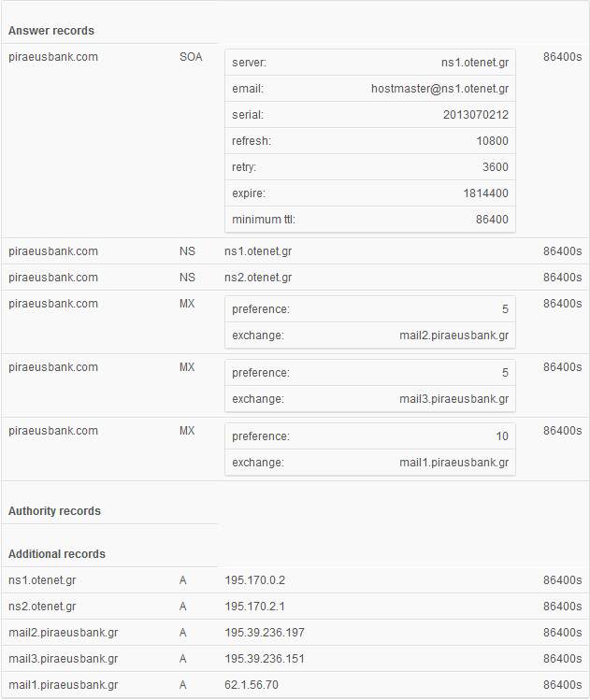Image resolution: width=590 pixels, height=700 pixels.
Task: Select the serial number 2013070212
Action: (476, 115)
